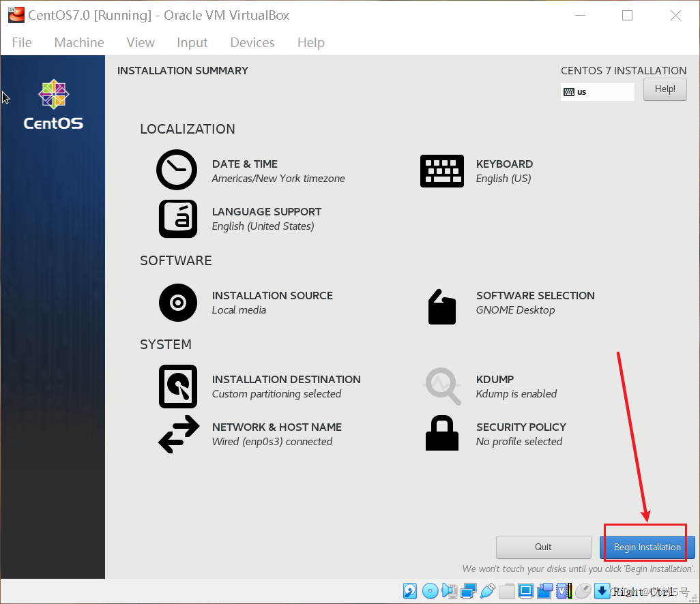The width and height of the screenshot is (700, 604).
Task: Click the Help! button
Action: click(664, 89)
